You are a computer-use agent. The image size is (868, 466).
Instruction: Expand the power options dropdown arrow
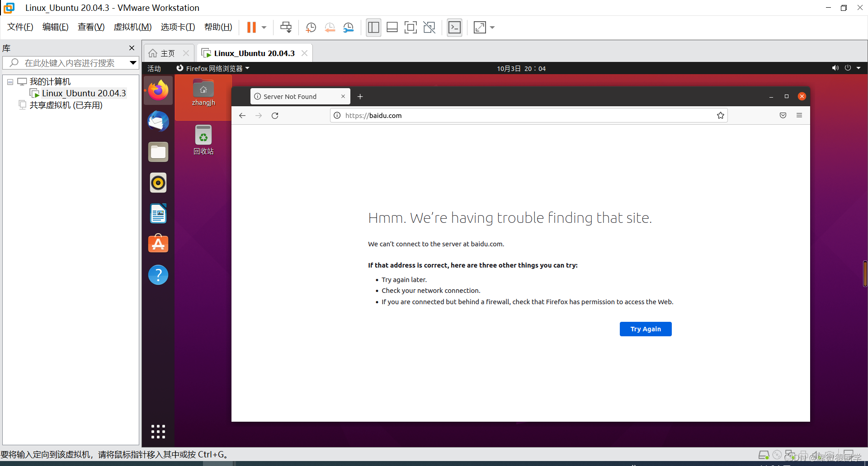[x=264, y=28]
